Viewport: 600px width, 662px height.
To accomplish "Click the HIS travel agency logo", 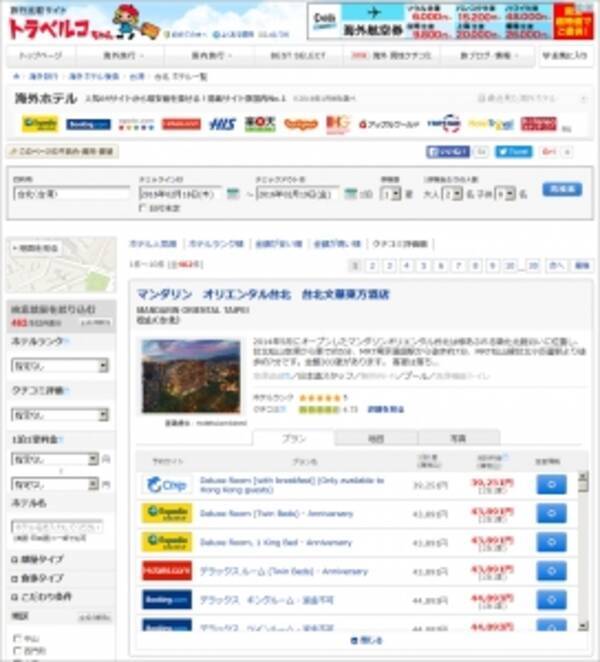I will [x=222, y=124].
